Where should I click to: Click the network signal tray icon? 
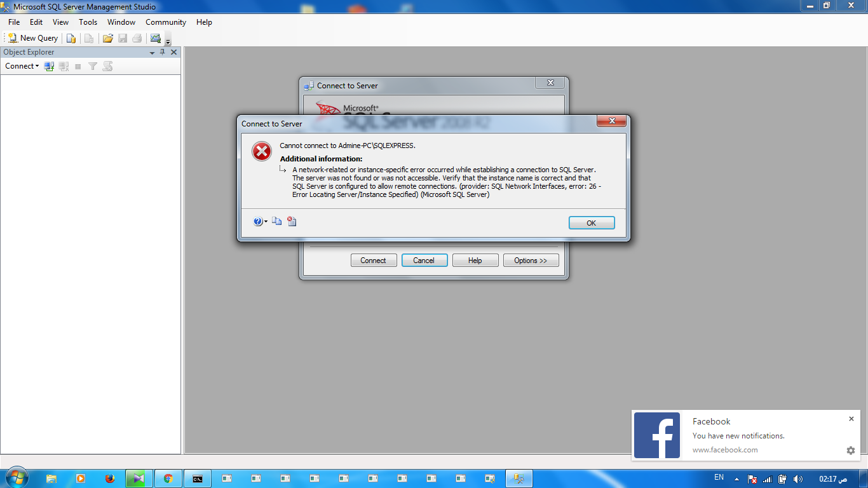pos(767,479)
